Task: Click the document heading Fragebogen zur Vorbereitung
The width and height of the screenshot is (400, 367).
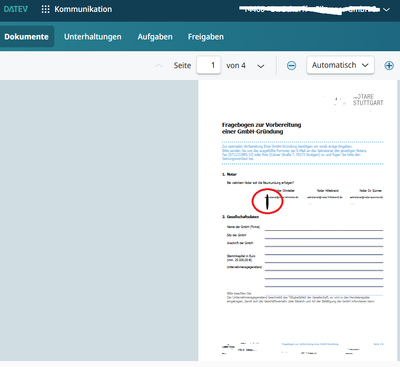Action: click(262, 128)
